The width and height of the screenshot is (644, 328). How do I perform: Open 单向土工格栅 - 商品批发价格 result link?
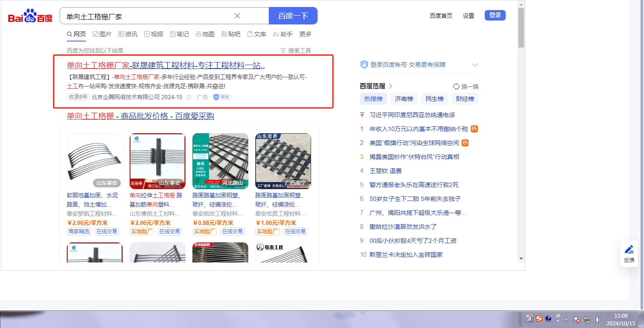point(140,116)
